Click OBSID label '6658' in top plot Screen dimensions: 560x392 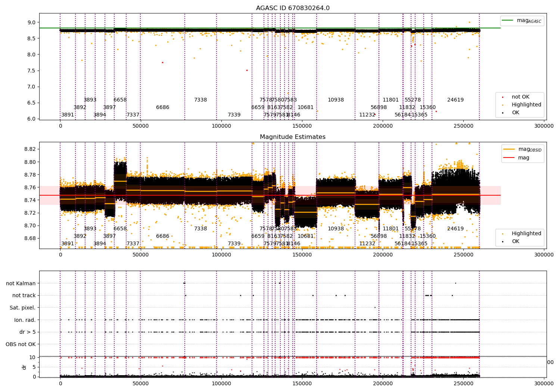coord(120,100)
